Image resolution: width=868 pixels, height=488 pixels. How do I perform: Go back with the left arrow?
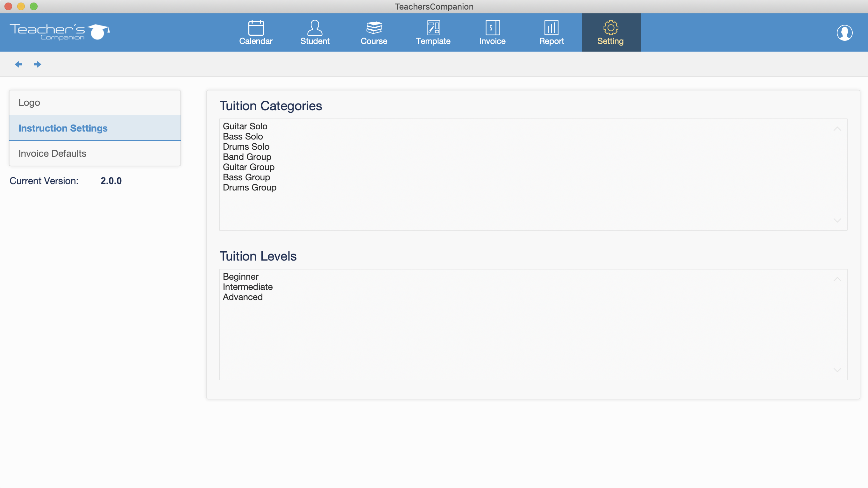(18, 64)
